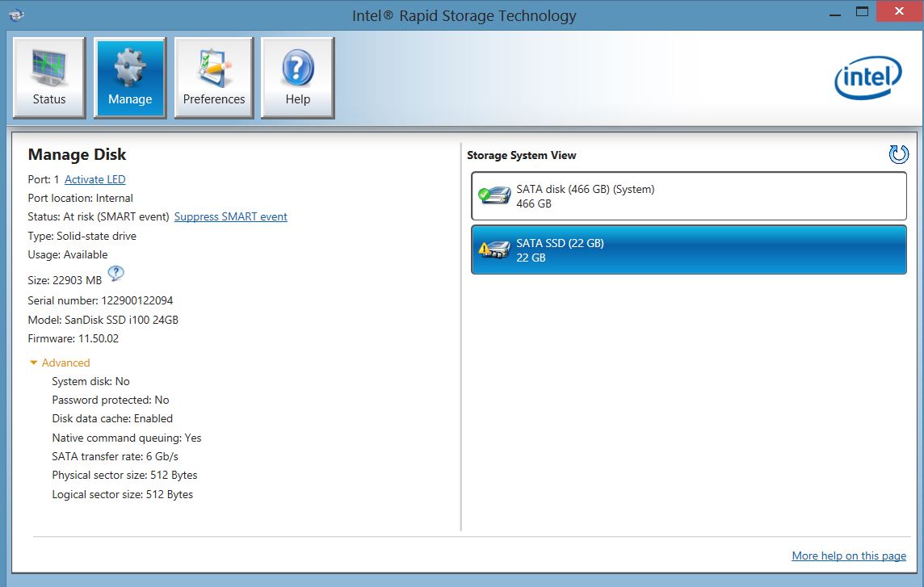Click the Size help question icon
Viewport: 924px width, 587px height.
click(116, 274)
